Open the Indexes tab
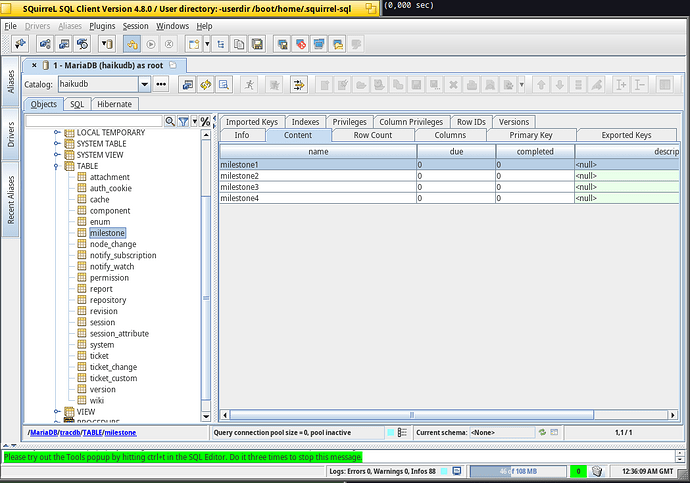The width and height of the screenshot is (690, 483). point(305,122)
